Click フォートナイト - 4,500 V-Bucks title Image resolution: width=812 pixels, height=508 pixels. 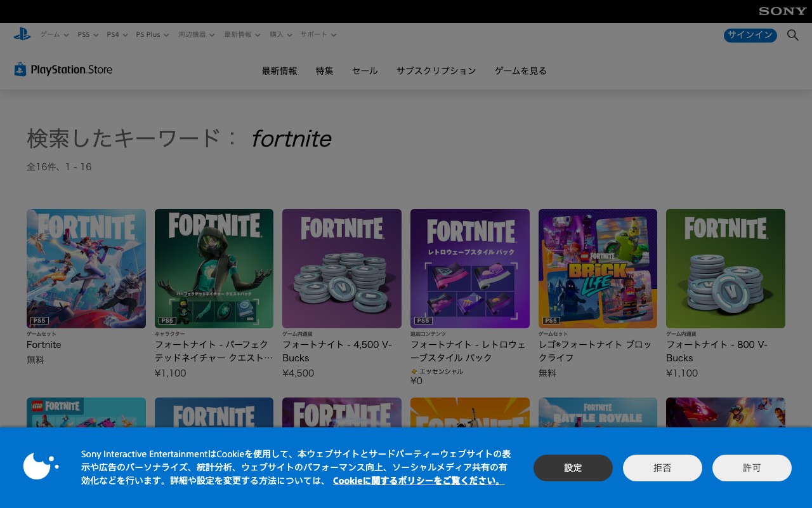[x=337, y=351]
